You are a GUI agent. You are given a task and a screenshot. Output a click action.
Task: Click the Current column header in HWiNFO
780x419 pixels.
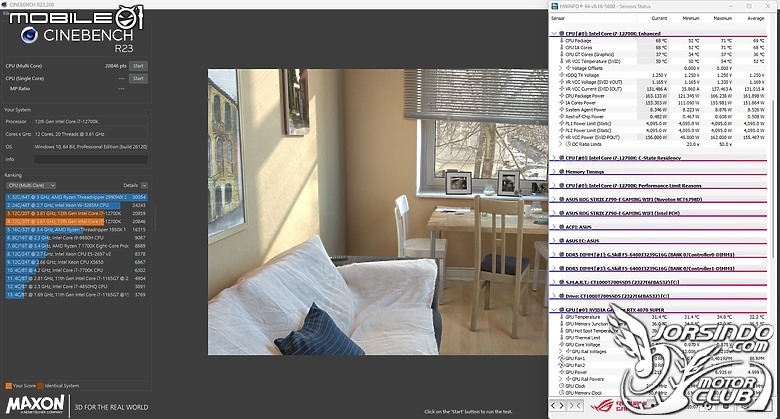pyautogui.click(x=659, y=18)
